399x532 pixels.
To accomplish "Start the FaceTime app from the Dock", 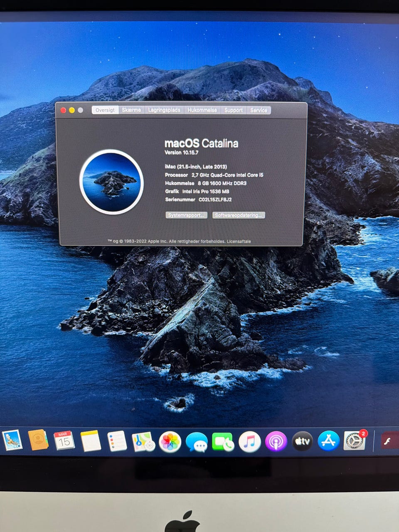I will [x=223, y=442].
